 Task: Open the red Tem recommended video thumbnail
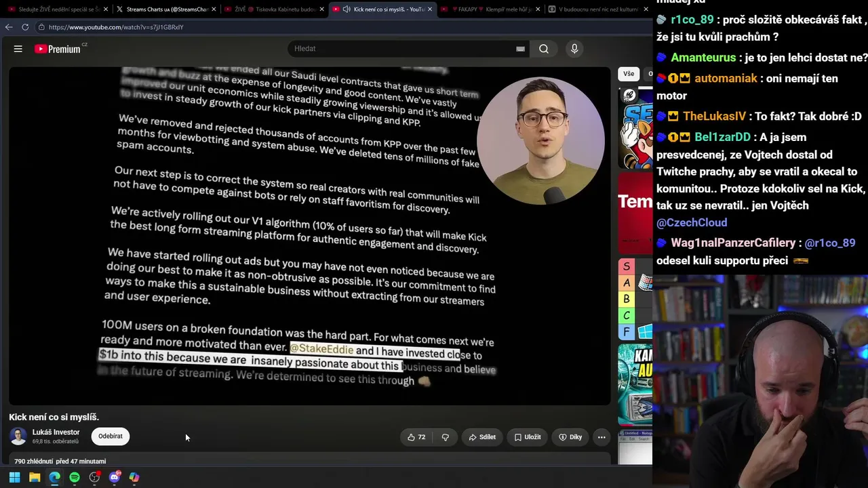tap(635, 212)
